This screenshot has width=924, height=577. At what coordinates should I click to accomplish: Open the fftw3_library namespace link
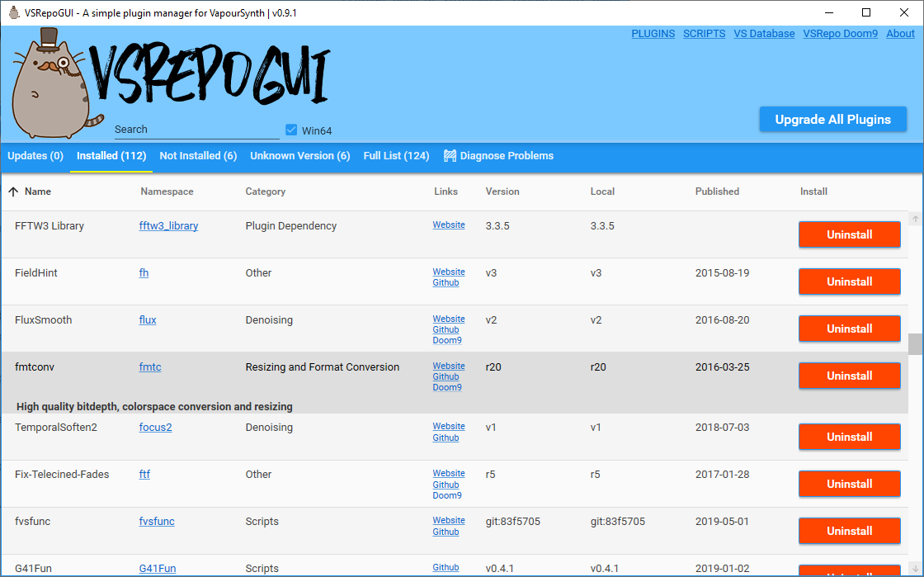[x=168, y=225]
